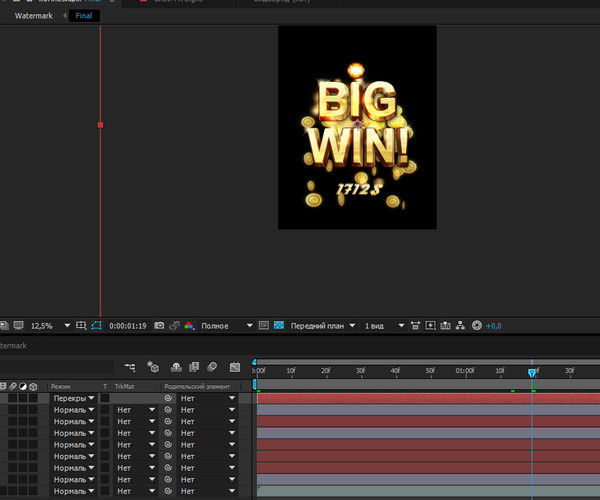Open parent Нет dropdown on last row
The width and height of the screenshot is (600, 500).
click(x=207, y=491)
